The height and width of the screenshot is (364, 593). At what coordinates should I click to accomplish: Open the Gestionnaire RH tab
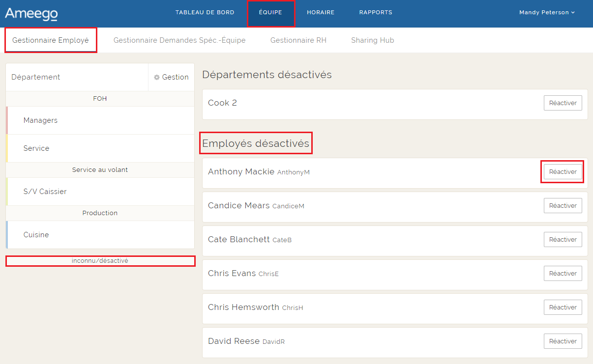298,40
